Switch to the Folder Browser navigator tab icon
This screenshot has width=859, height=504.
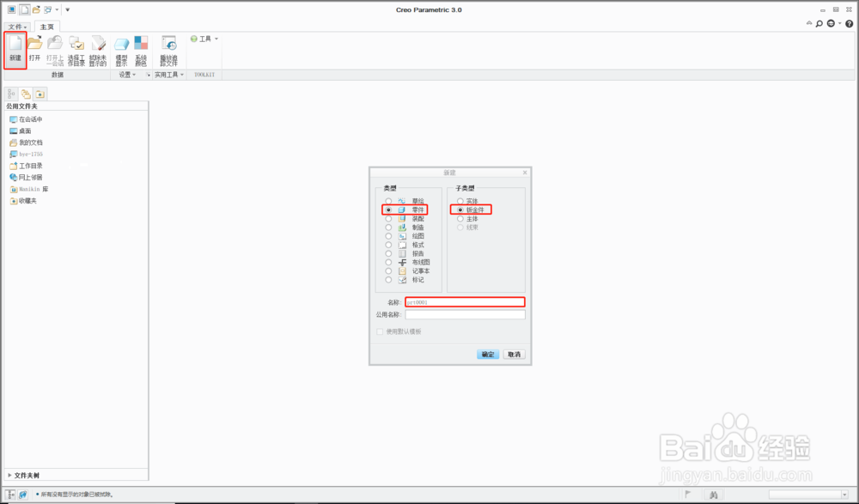pos(26,94)
